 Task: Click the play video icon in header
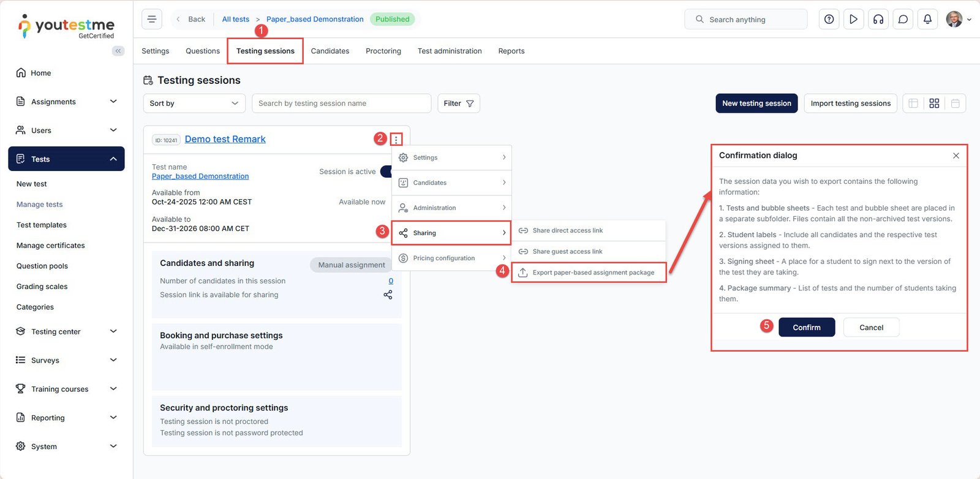(x=853, y=20)
